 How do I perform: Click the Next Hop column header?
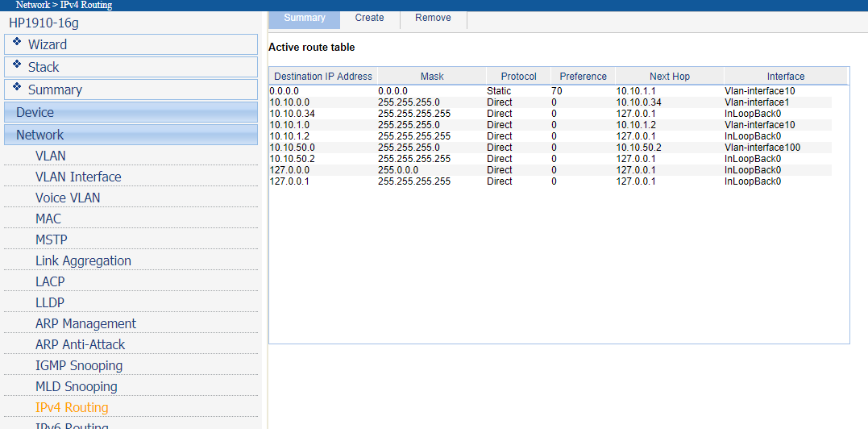(670, 77)
